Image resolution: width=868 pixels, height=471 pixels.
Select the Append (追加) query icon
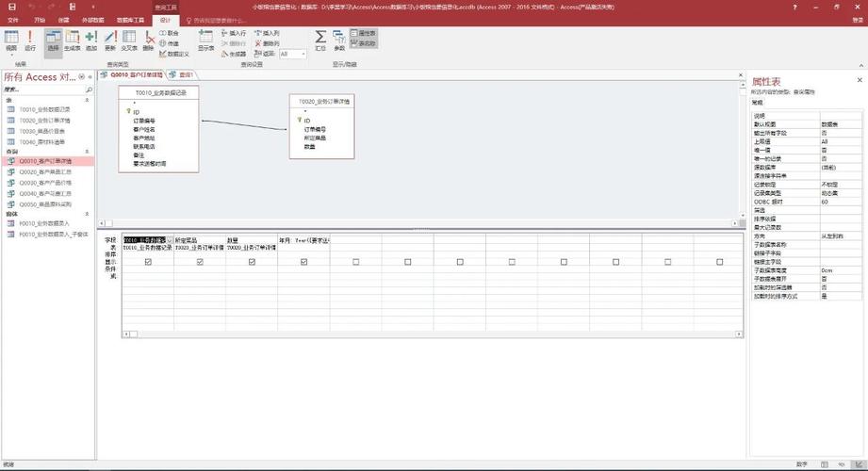point(91,41)
